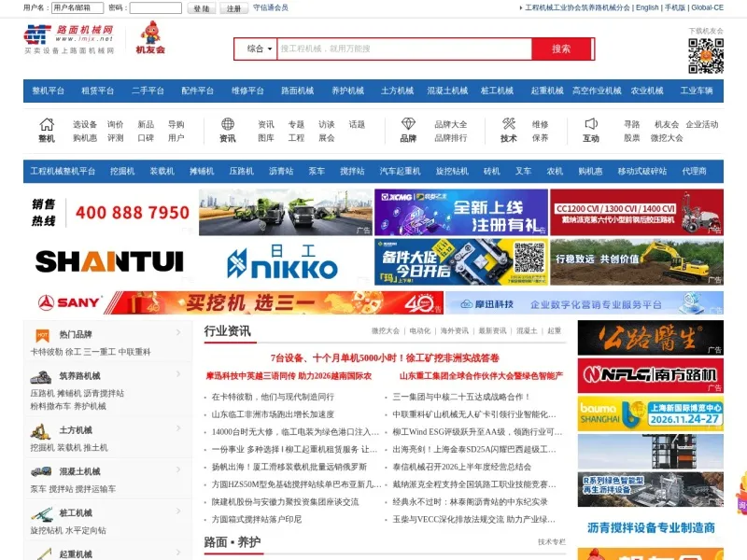Expand the 筑养路机械 sidebar chevron
Viewport: 747px width, 560px height.
tap(178, 374)
